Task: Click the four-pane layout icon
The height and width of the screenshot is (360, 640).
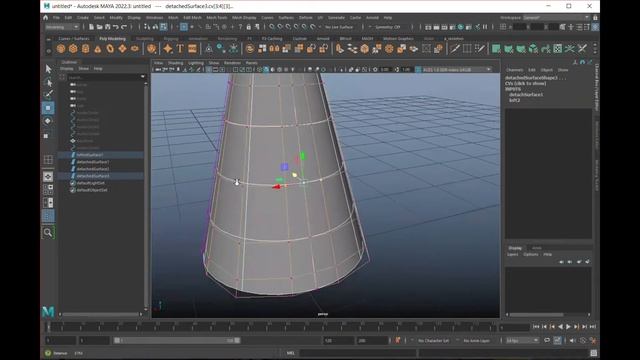Action: [x=48, y=190]
